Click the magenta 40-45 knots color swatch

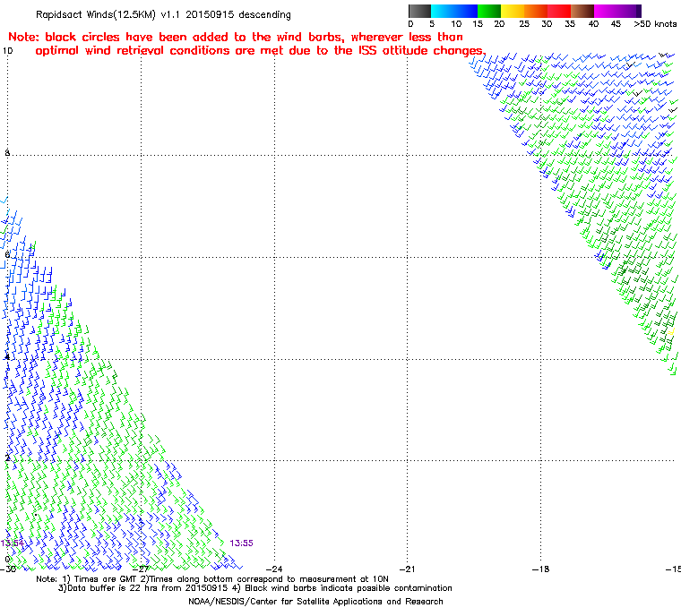(x=606, y=11)
